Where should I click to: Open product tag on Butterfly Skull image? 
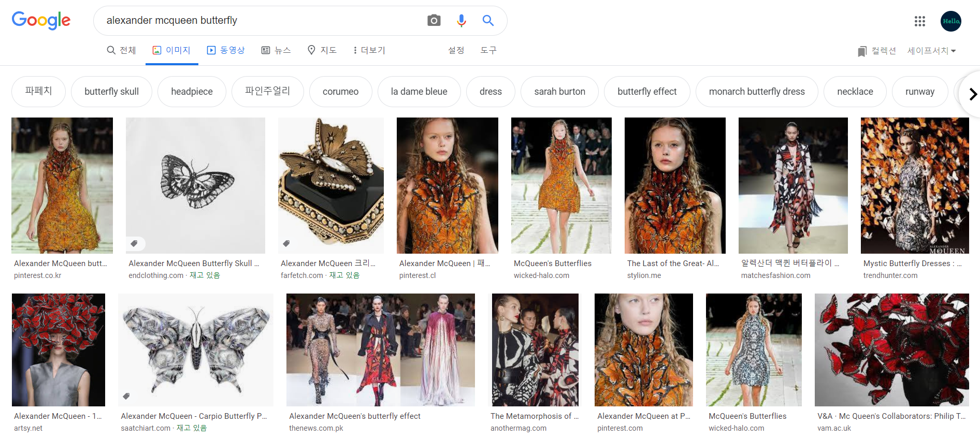(134, 243)
